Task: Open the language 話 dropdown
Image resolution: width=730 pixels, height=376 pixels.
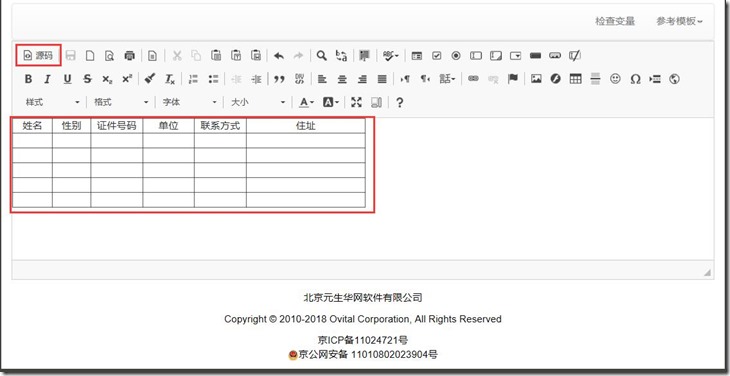Action: click(x=447, y=79)
